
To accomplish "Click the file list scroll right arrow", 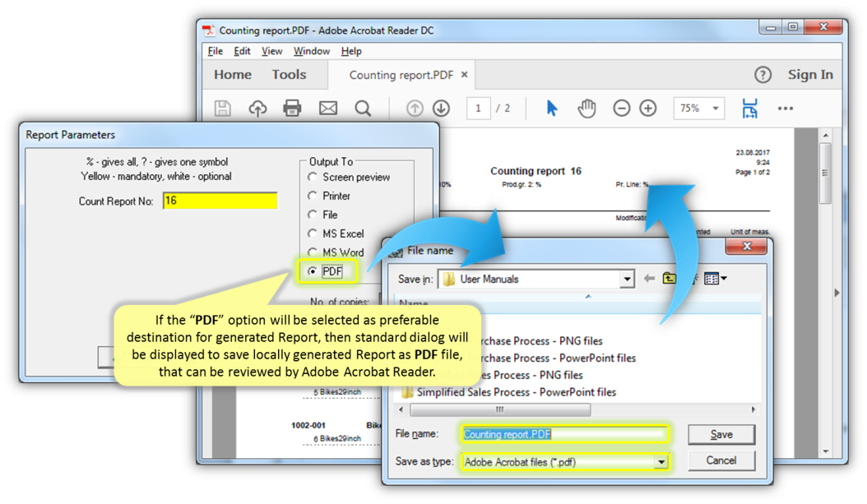I will [x=753, y=409].
